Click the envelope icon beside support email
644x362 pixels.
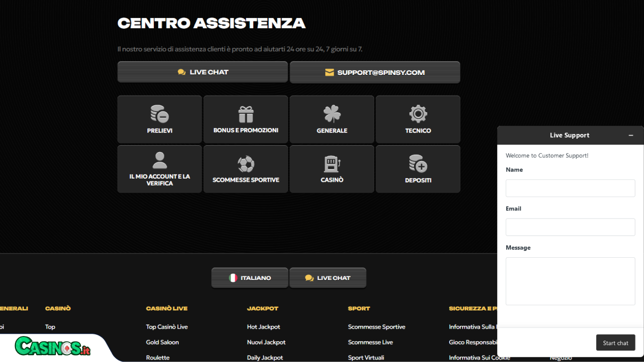[x=329, y=72]
